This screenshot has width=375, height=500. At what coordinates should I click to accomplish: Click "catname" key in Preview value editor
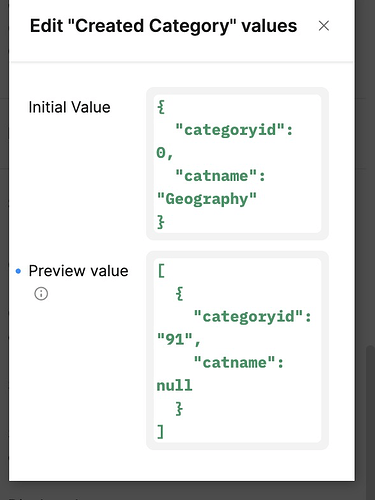click(x=234, y=362)
